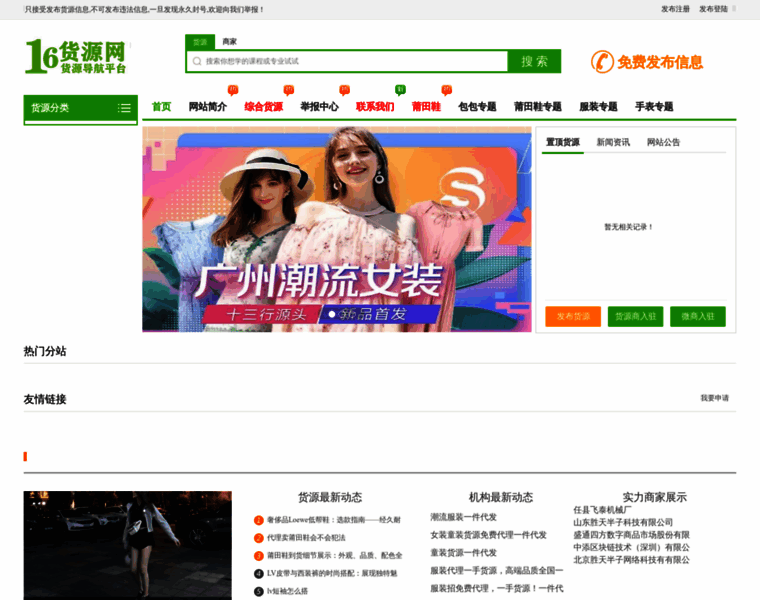Select the 货源 search tab
Viewport: 760px width, 600px height.
click(200, 42)
